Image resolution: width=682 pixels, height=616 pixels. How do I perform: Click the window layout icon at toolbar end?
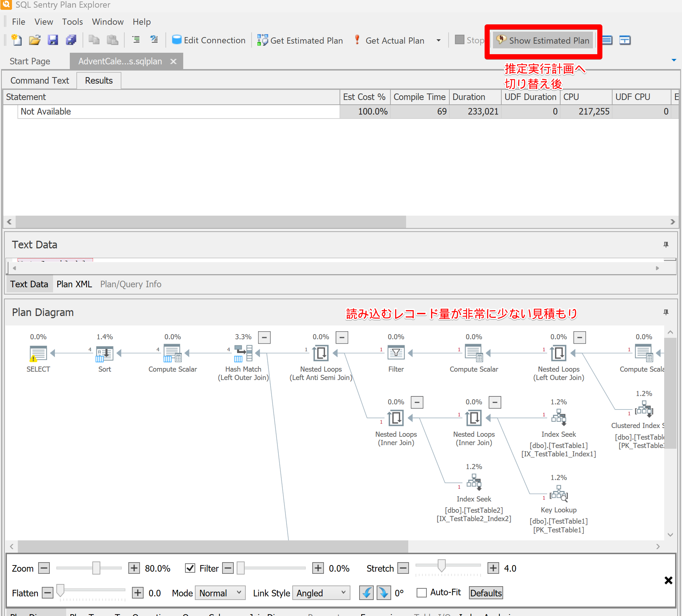(x=625, y=40)
